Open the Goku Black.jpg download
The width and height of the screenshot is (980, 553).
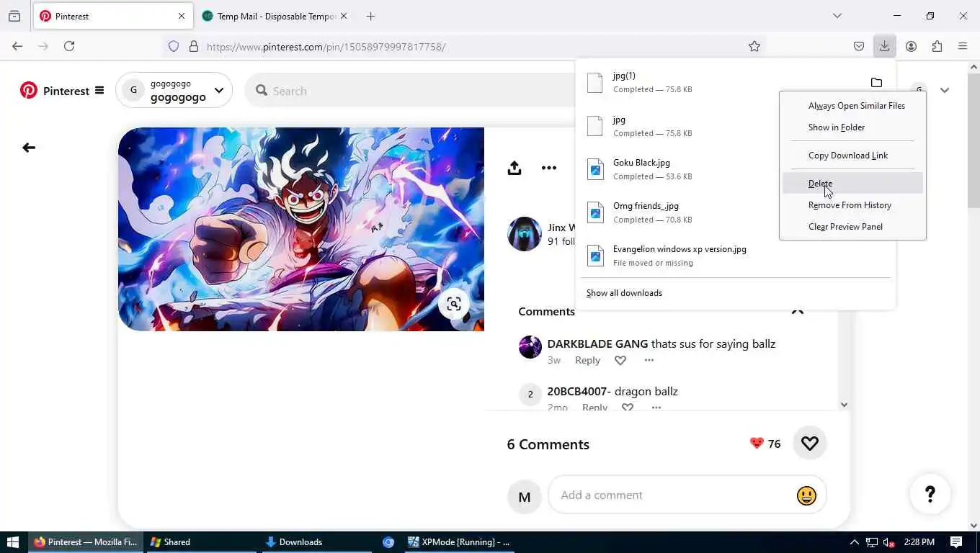click(x=681, y=169)
